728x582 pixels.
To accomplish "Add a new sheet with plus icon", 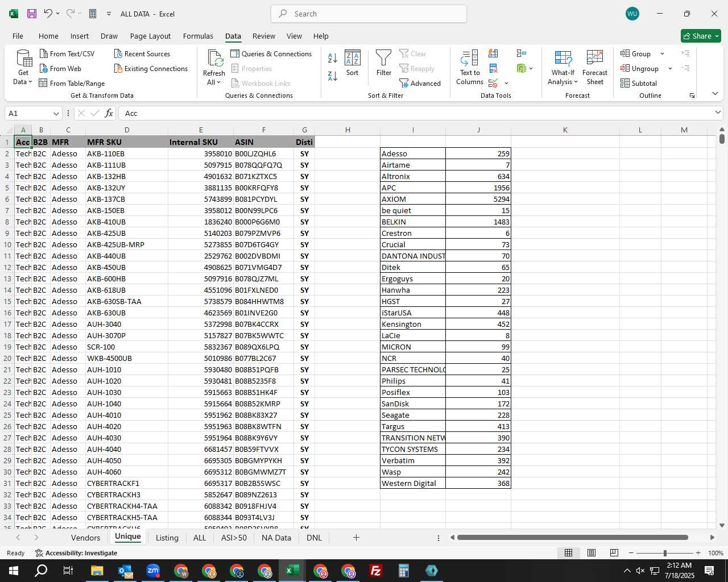I will (356, 537).
